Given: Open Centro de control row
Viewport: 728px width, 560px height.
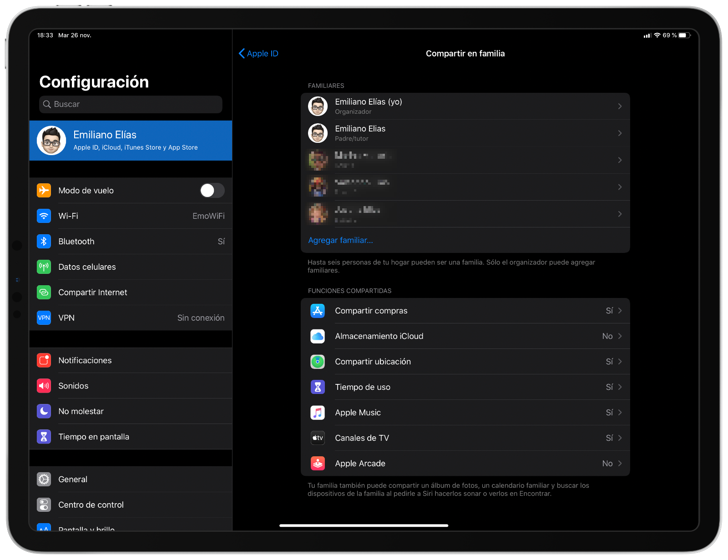Looking at the screenshot, I should click(131, 505).
